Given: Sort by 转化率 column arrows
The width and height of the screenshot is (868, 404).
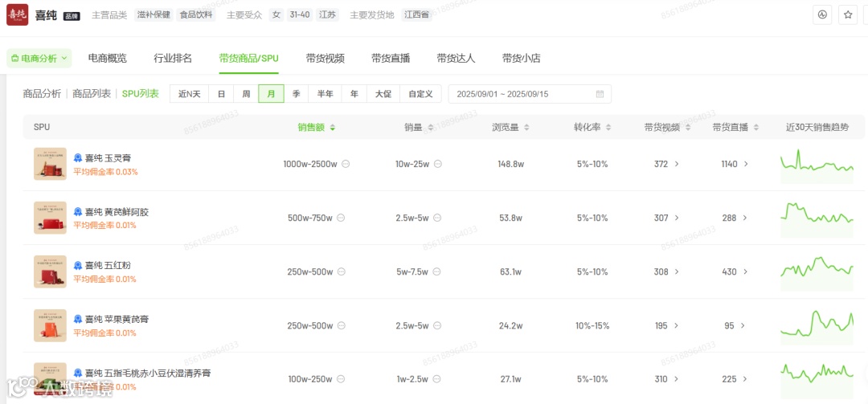Looking at the screenshot, I should point(608,128).
